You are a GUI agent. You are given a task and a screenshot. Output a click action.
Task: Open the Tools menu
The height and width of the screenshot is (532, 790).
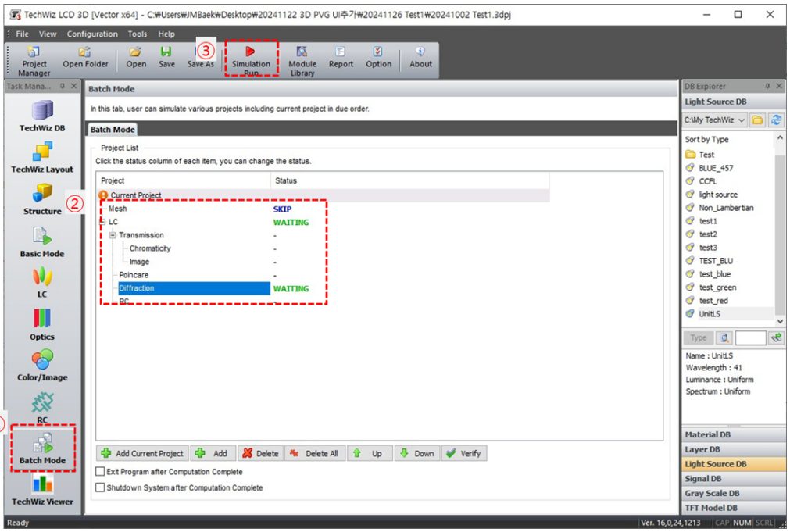click(138, 34)
